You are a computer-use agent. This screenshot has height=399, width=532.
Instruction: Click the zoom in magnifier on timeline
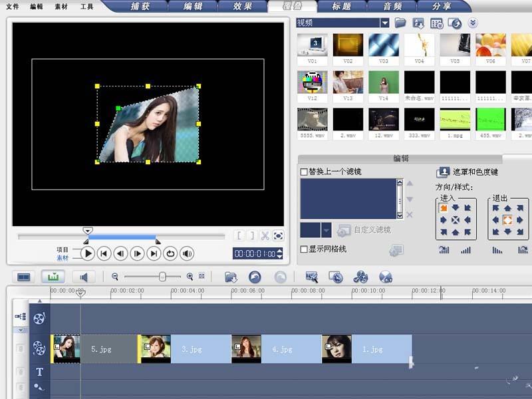tap(190, 277)
